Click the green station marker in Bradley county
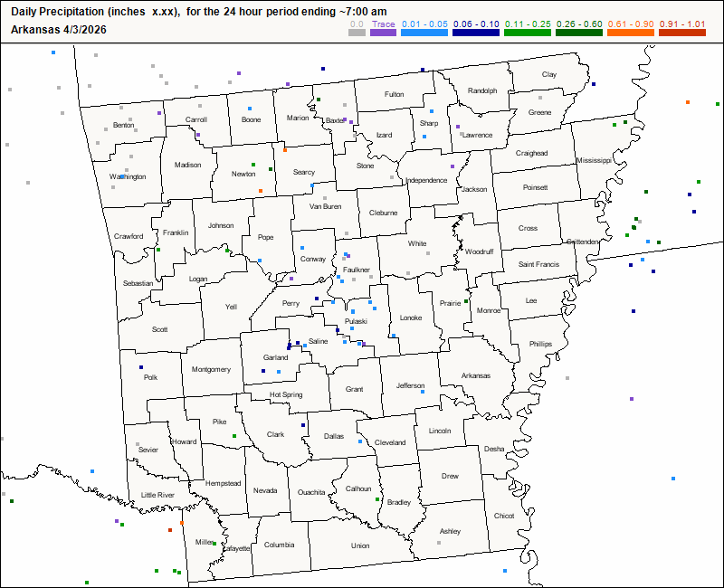 pos(376,498)
